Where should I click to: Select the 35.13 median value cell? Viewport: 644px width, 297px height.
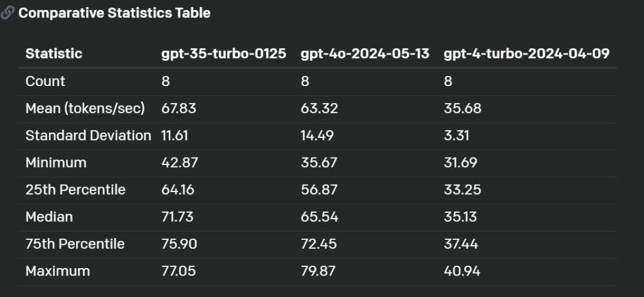click(x=462, y=217)
